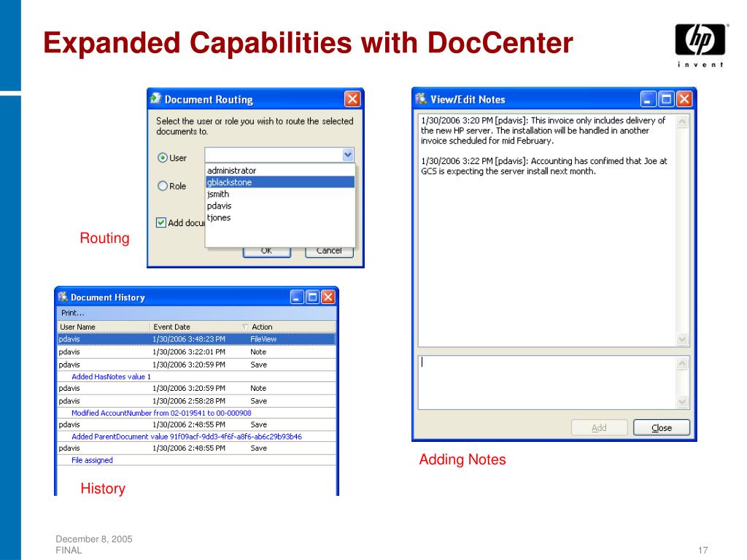Close the View/Edit Notes window with X

pos(684,99)
